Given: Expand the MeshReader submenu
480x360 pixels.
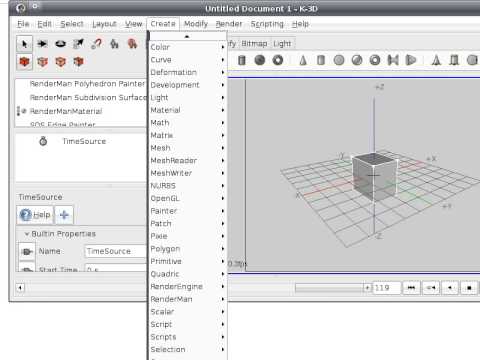Looking at the screenshot, I should [187, 161].
